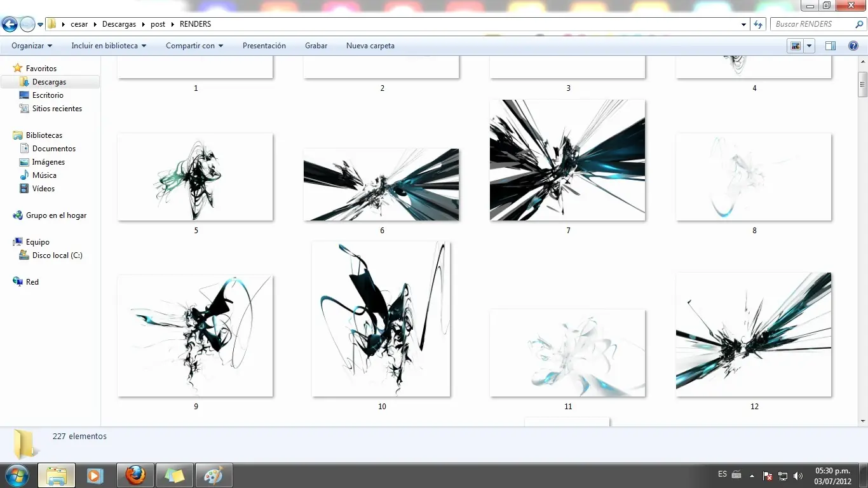
Task: Click the file name label 3
Action: 568,88
